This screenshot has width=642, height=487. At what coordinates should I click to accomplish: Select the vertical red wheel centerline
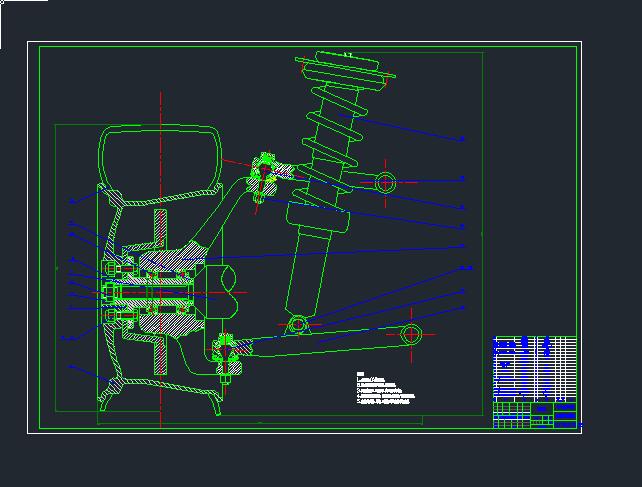160,260
